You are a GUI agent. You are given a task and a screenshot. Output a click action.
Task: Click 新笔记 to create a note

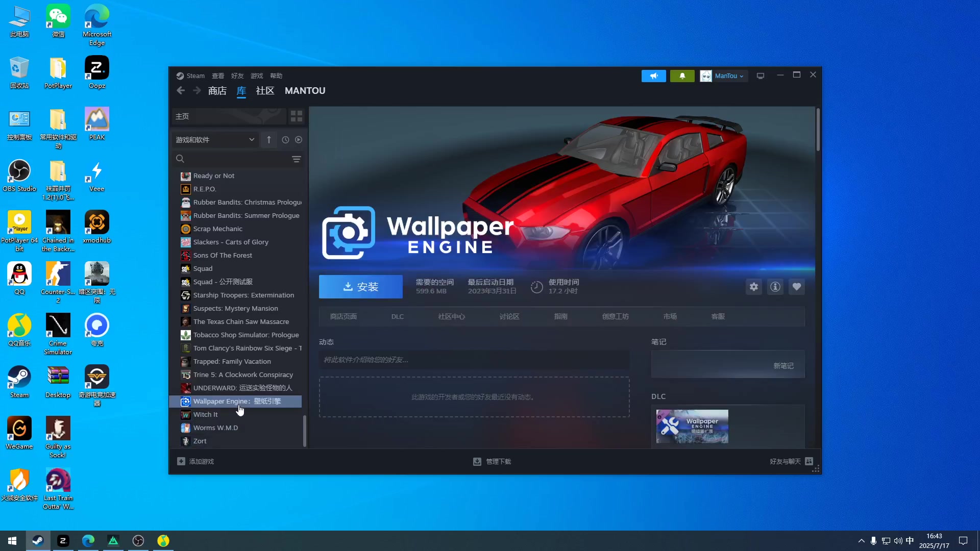point(783,366)
